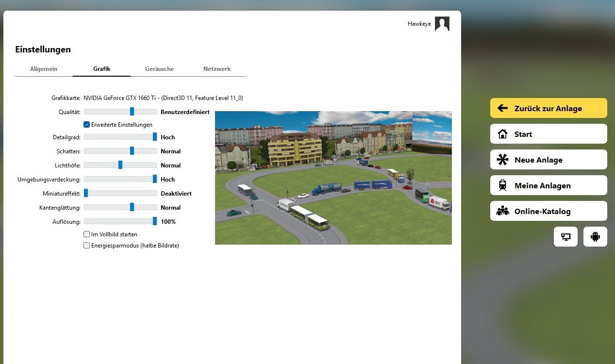Viewport: 615px width, 364px height.
Task: Click the back arrow icon on Zurück zur Anlage
Action: point(502,108)
